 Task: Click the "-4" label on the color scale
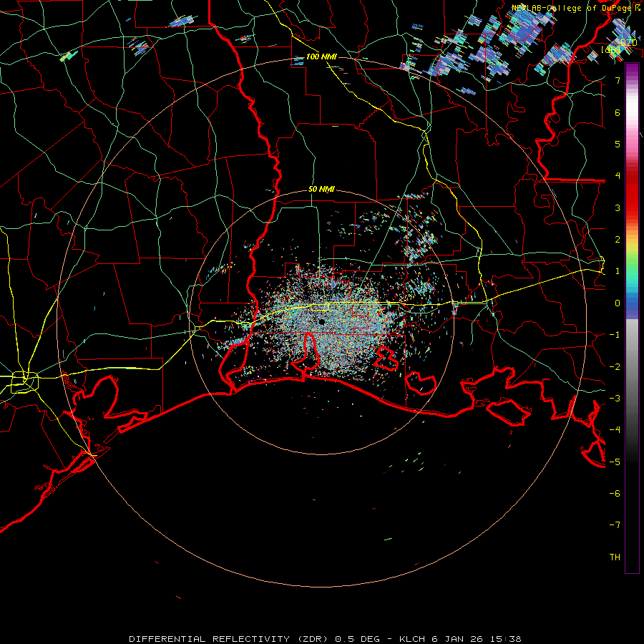pyautogui.click(x=615, y=430)
